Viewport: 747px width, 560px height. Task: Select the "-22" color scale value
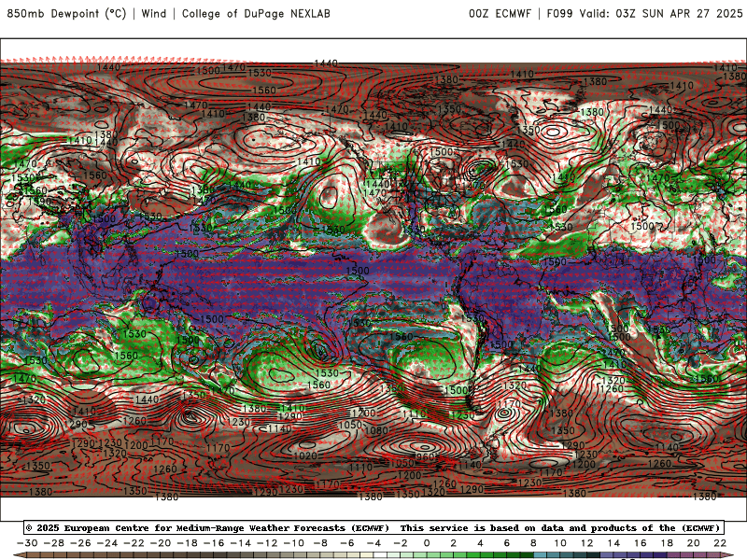pos(134,543)
